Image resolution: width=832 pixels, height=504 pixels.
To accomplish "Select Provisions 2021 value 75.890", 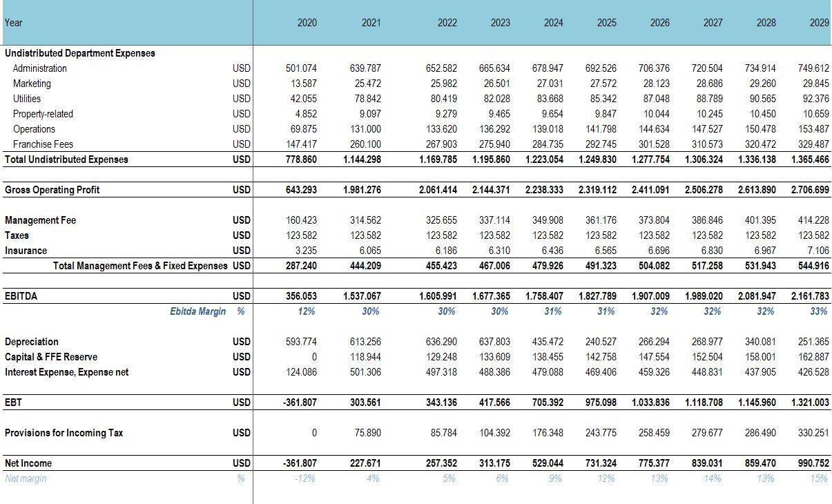I will point(368,433).
